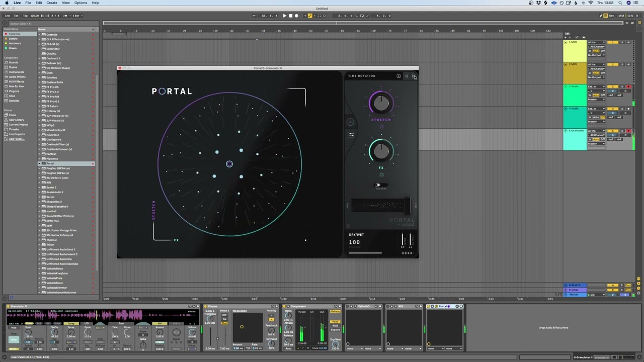The height and width of the screenshot is (362, 644).
Task: Open the File menu
Action: (28, 3)
